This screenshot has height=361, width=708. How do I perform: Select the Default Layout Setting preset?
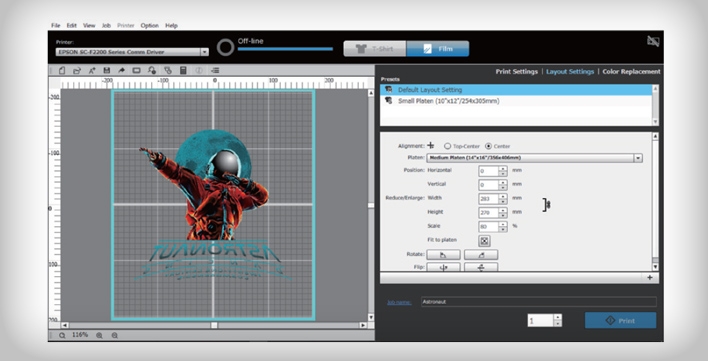point(516,90)
